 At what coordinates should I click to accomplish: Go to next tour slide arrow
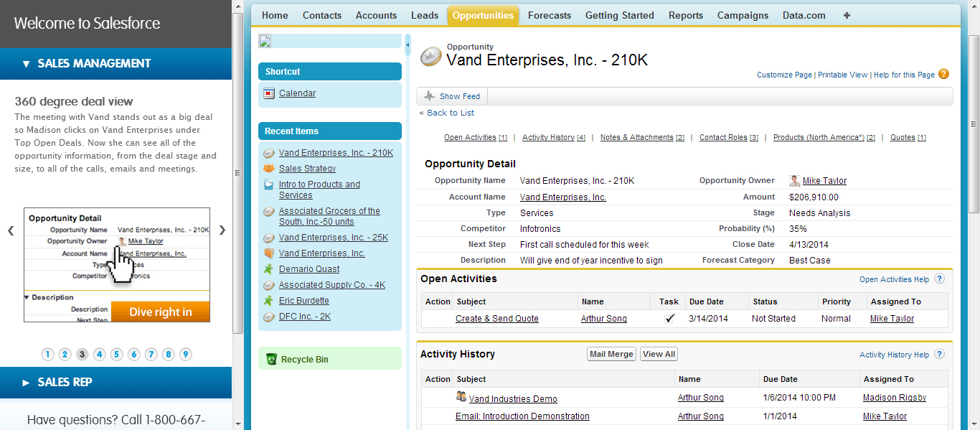[x=222, y=230]
